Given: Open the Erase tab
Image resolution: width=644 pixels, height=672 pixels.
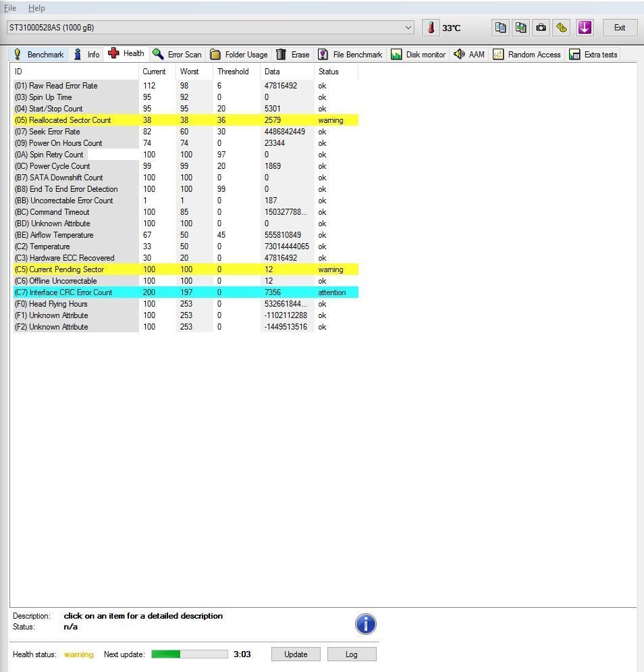Looking at the screenshot, I should point(293,55).
